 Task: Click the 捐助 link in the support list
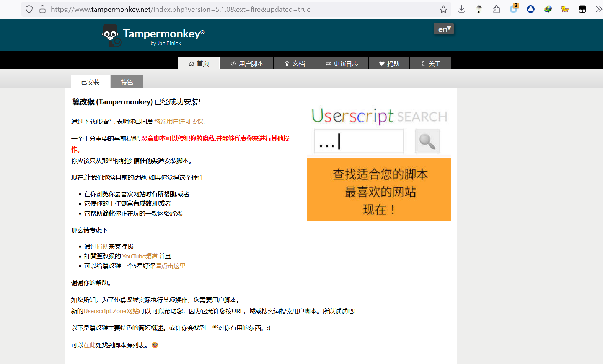tap(103, 247)
